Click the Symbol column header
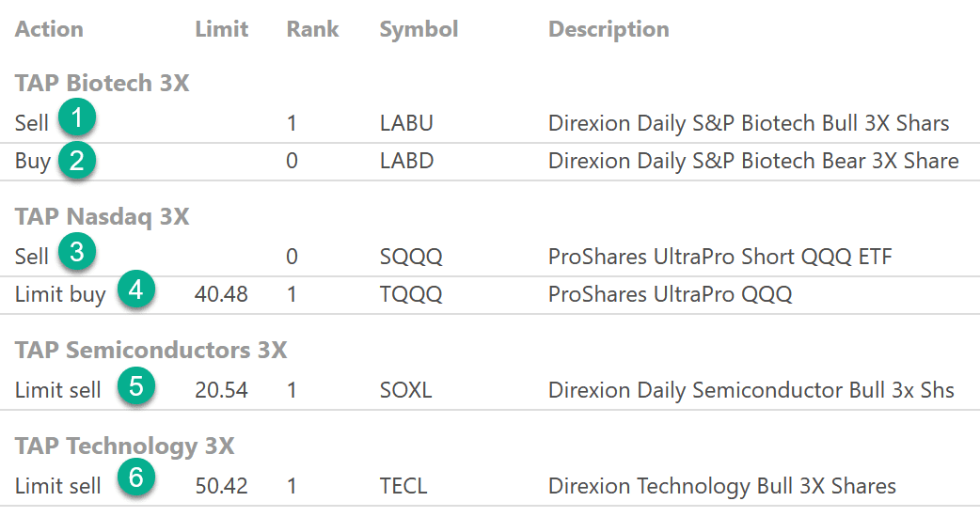 [x=419, y=29]
